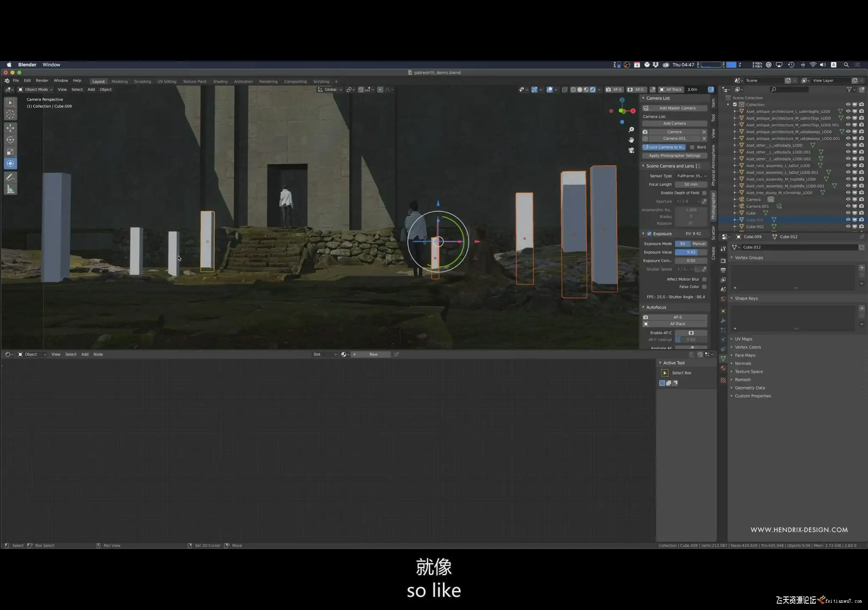Click the zoom magnifier viewport icon
868x610 pixels.
coord(631,130)
